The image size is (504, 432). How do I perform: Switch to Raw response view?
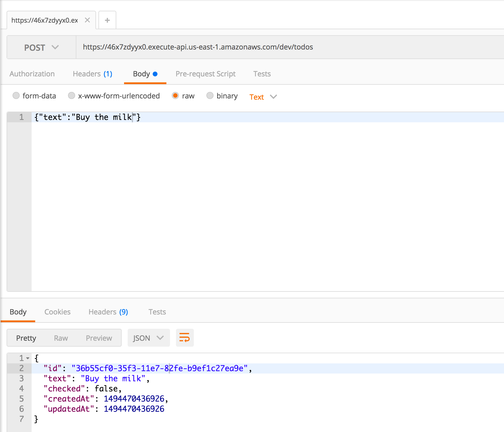pos(61,338)
